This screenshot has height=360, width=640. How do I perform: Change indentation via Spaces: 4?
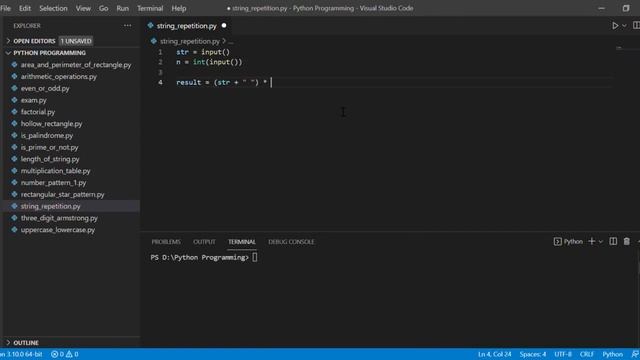coord(533,354)
